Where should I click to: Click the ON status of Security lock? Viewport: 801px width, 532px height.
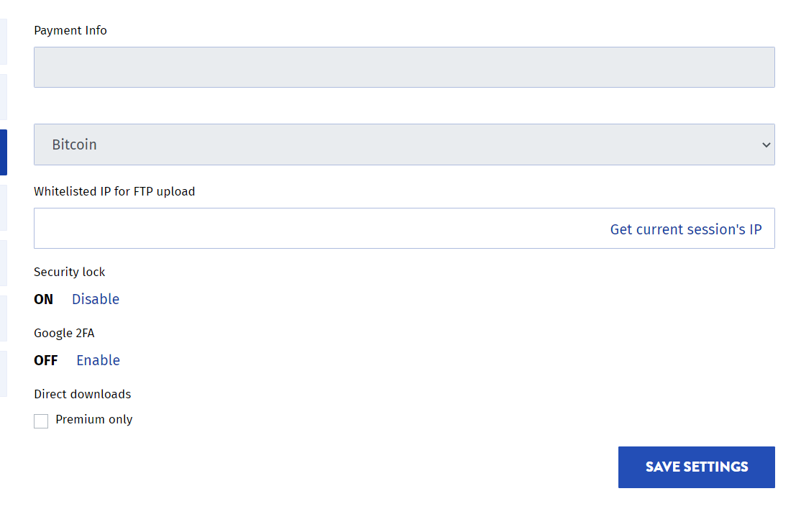click(x=43, y=300)
